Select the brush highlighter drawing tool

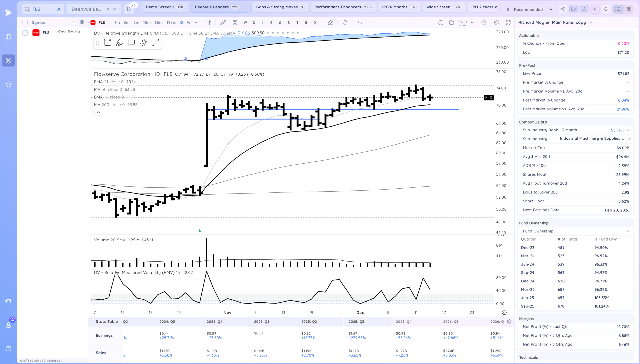coord(119,43)
